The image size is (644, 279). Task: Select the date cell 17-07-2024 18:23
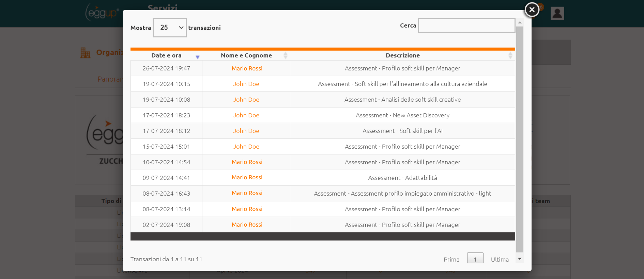(166, 115)
